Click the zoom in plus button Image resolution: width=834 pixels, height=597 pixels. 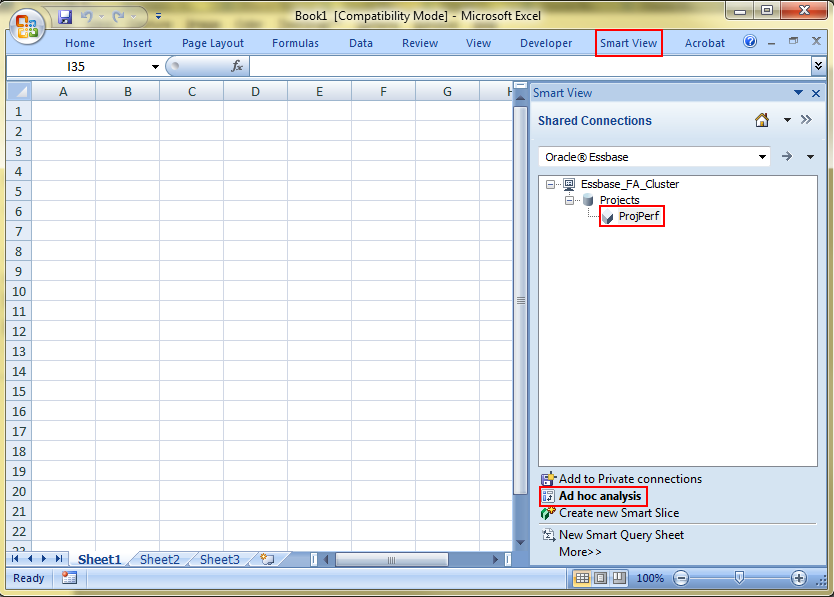(798, 578)
